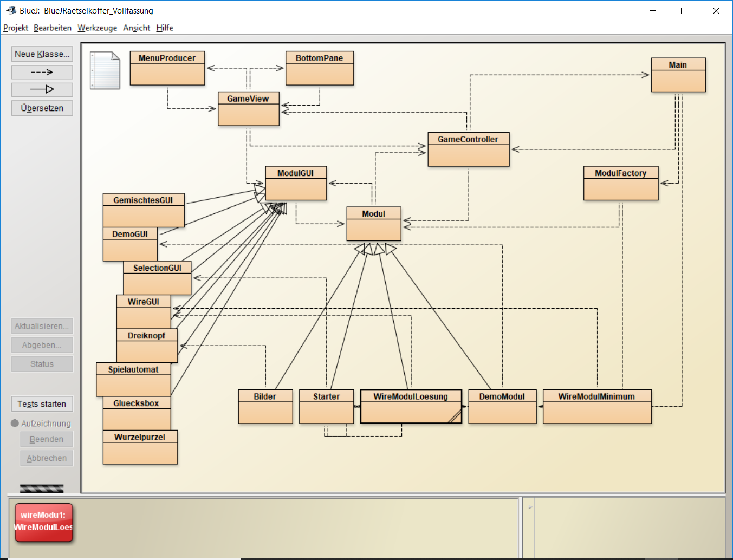
Task: Open the README text file icon
Action: click(x=105, y=70)
